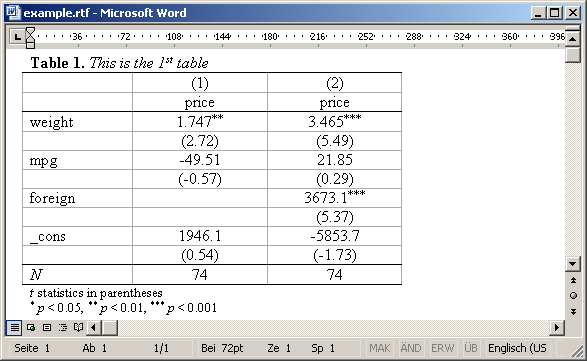Click the 'Table 1.' caption text
Screen dimensions: 587x361
click(x=57, y=63)
